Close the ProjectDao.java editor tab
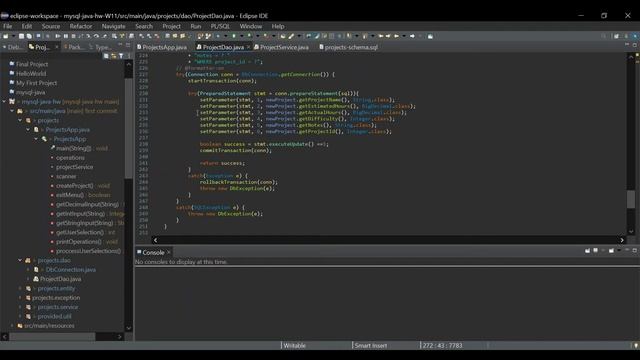This screenshot has height=360, width=640. pos(248,47)
